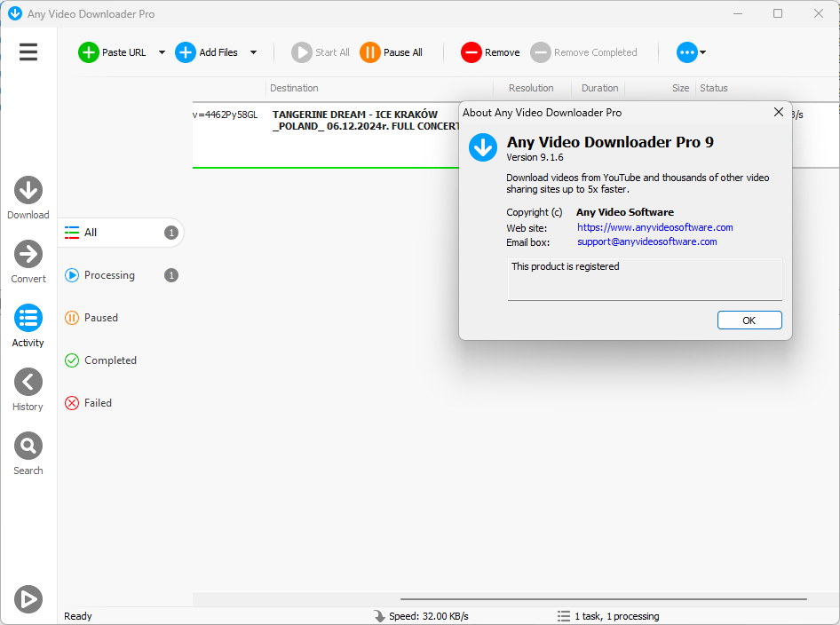Open the blue more-options ellipsis button

(686, 52)
